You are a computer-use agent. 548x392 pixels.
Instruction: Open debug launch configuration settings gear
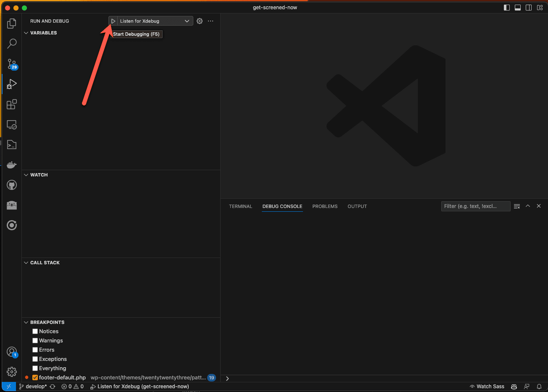coord(199,21)
